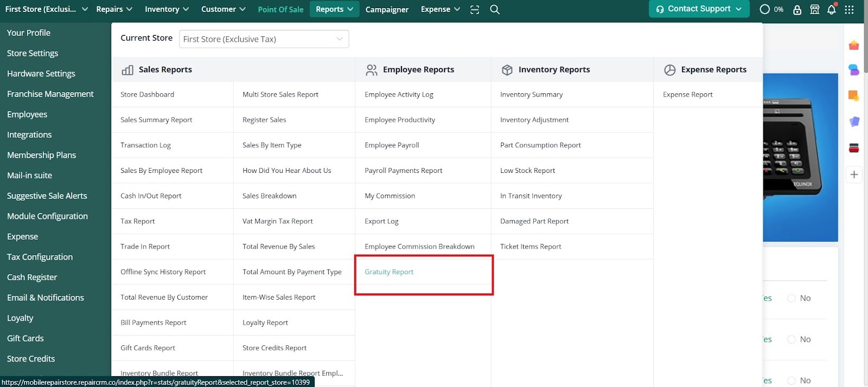Image resolution: width=868 pixels, height=387 pixels.
Task: Open Point Of Sale menu item
Action: (x=280, y=9)
